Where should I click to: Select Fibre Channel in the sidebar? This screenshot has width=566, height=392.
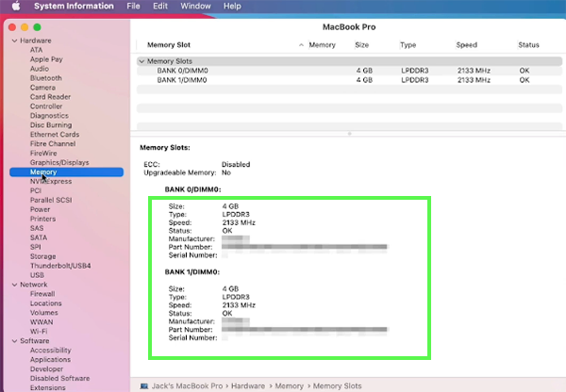(53, 144)
